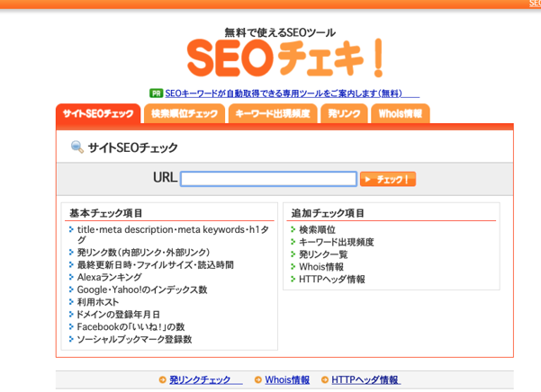This screenshot has height=392, width=541.
Task: Click blue arrow bullet before Alexaランキング
Action: (71, 277)
